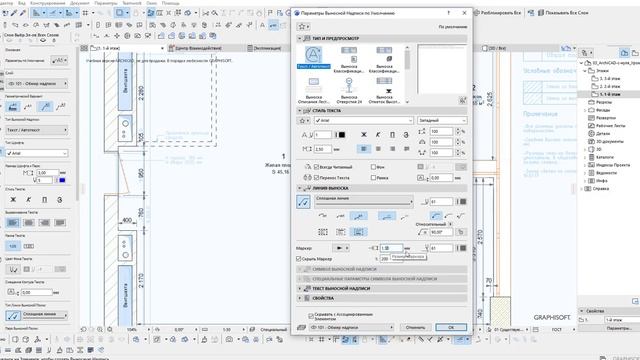The width and height of the screenshot is (640, 360).
Task: Click the OK button
Action: 451,327
